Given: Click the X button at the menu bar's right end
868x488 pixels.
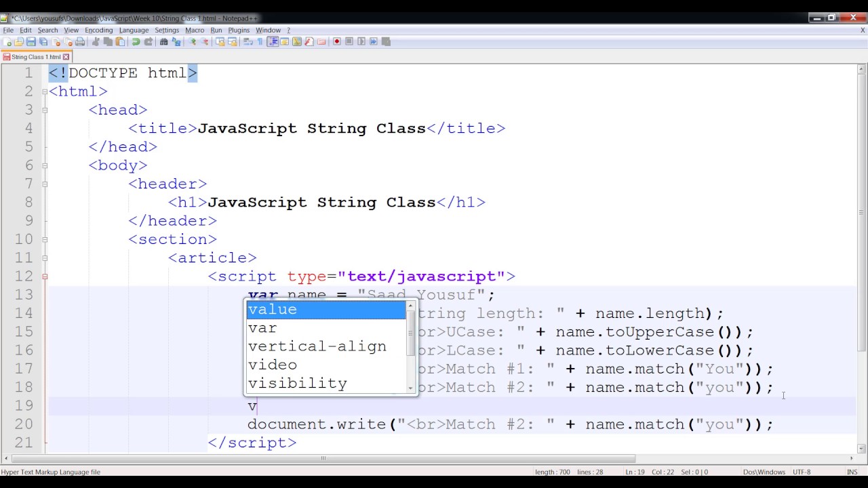Looking at the screenshot, I should [863, 30].
